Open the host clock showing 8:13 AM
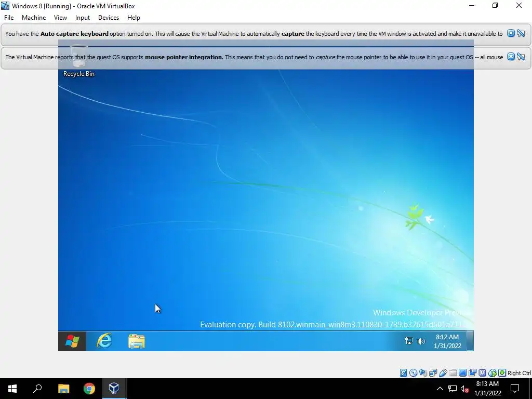 click(x=487, y=389)
